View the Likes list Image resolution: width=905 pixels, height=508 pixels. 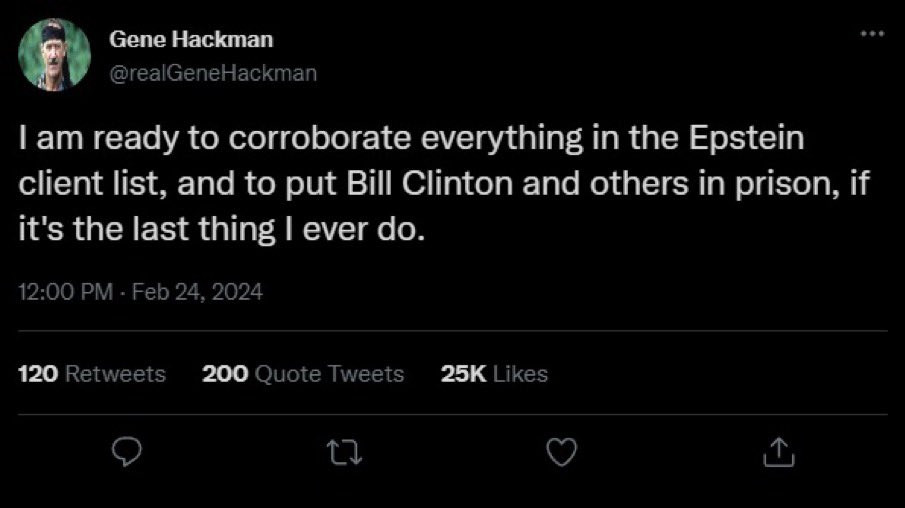click(x=521, y=374)
